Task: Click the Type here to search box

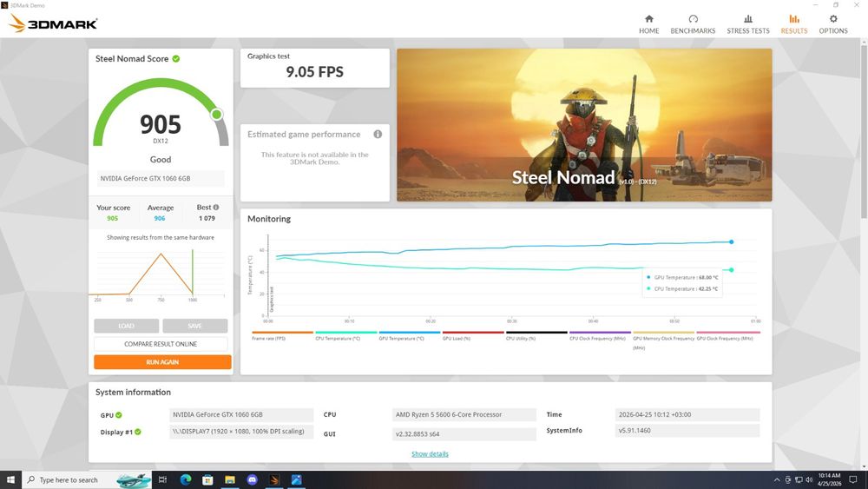Action: 88,479
